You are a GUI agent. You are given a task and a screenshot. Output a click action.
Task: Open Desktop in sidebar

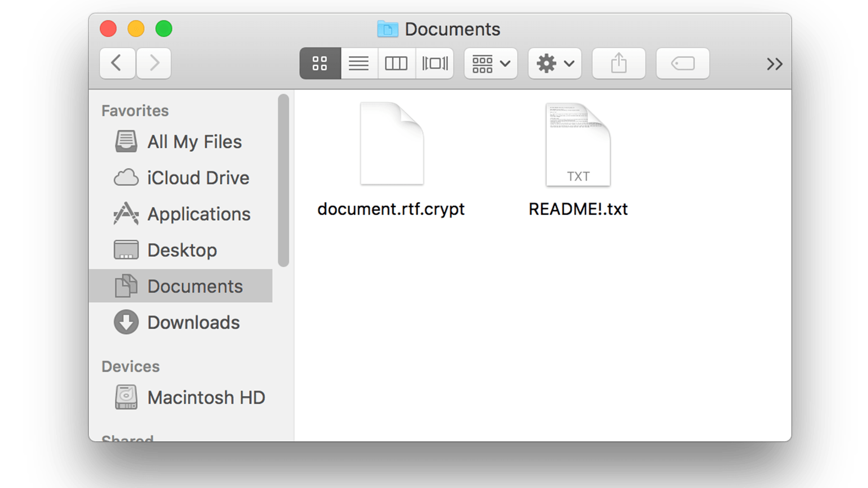coord(181,250)
